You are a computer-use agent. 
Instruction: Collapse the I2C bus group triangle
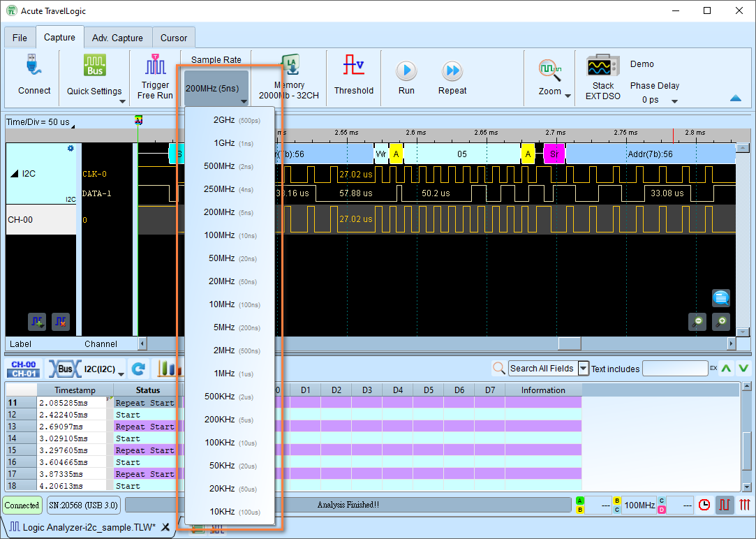tap(15, 174)
